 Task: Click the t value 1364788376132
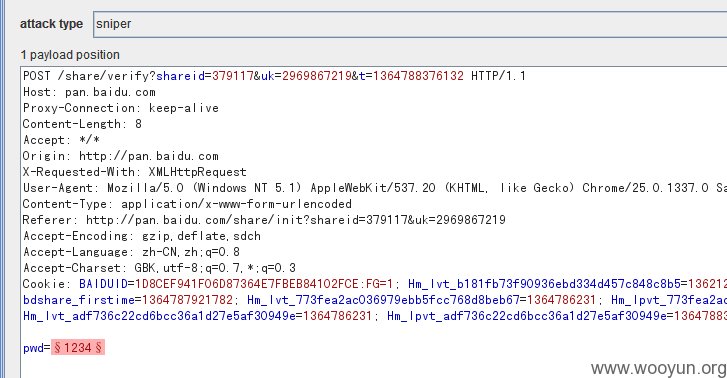pos(418,76)
